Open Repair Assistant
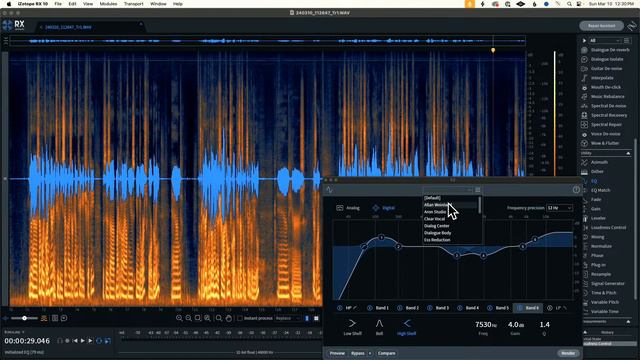 tap(601, 26)
